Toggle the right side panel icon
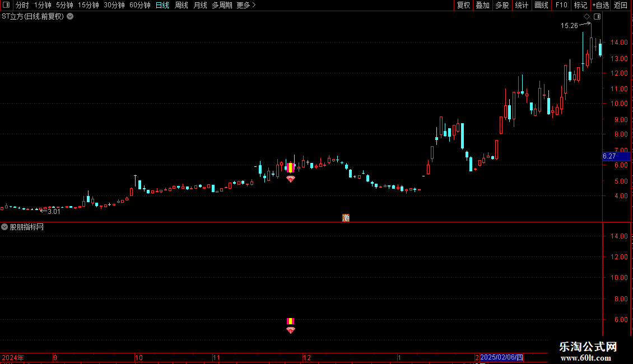This screenshot has height=364, width=633. [x=597, y=17]
